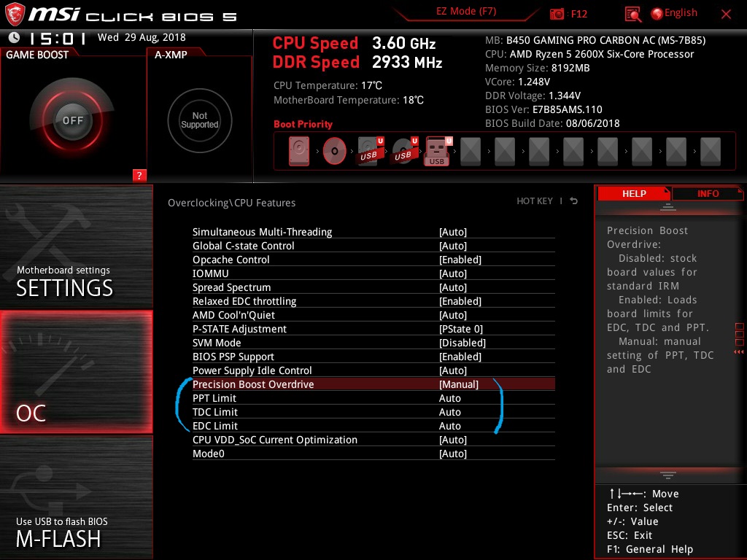
Task: Change Global C-state Control [Auto] value
Action: (x=452, y=246)
